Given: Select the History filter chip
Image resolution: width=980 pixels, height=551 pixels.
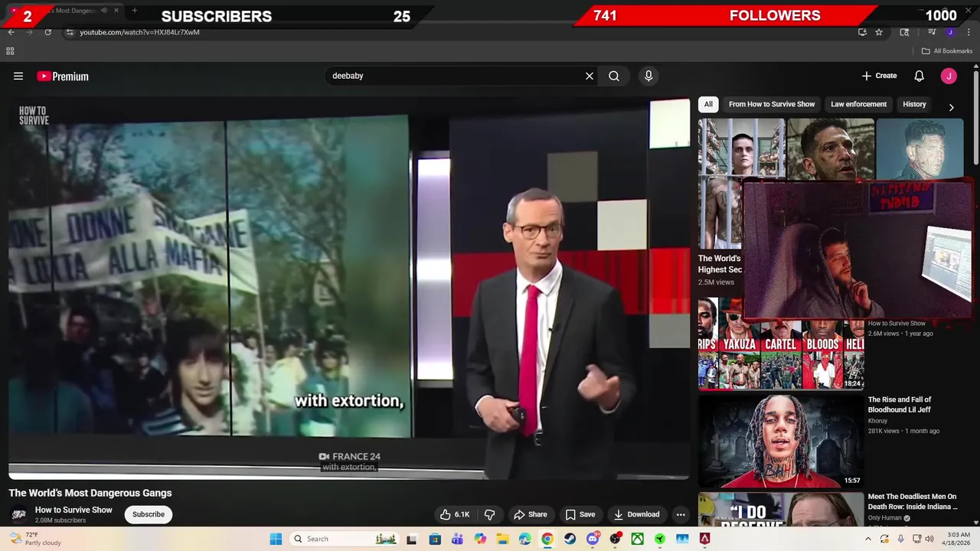Looking at the screenshot, I should coord(914,104).
